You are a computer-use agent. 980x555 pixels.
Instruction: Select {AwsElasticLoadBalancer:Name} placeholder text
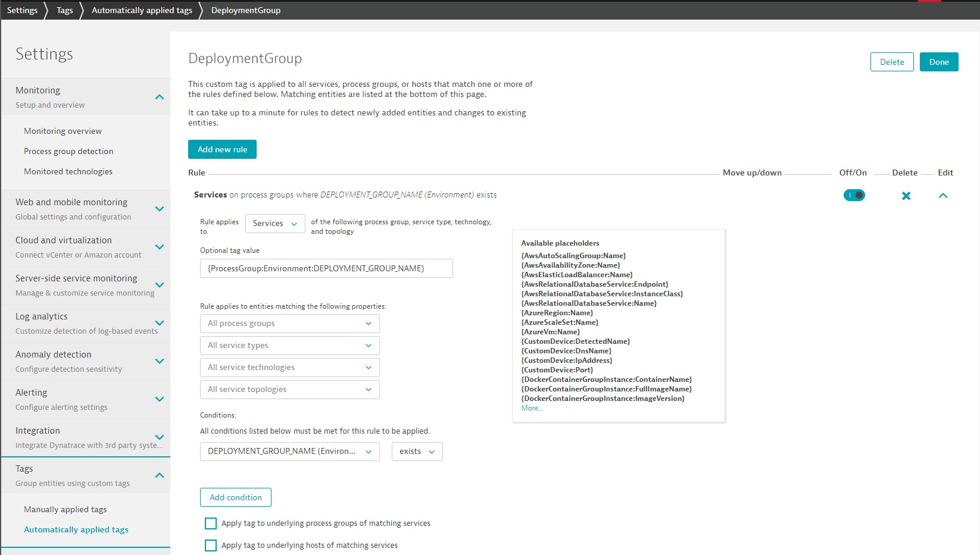576,275
